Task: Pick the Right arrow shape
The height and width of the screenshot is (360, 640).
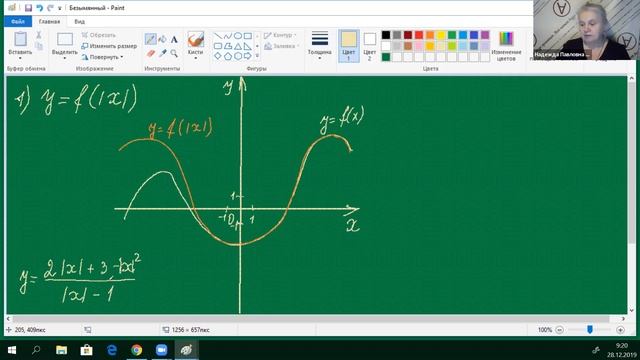Action: click(x=248, y=56)
